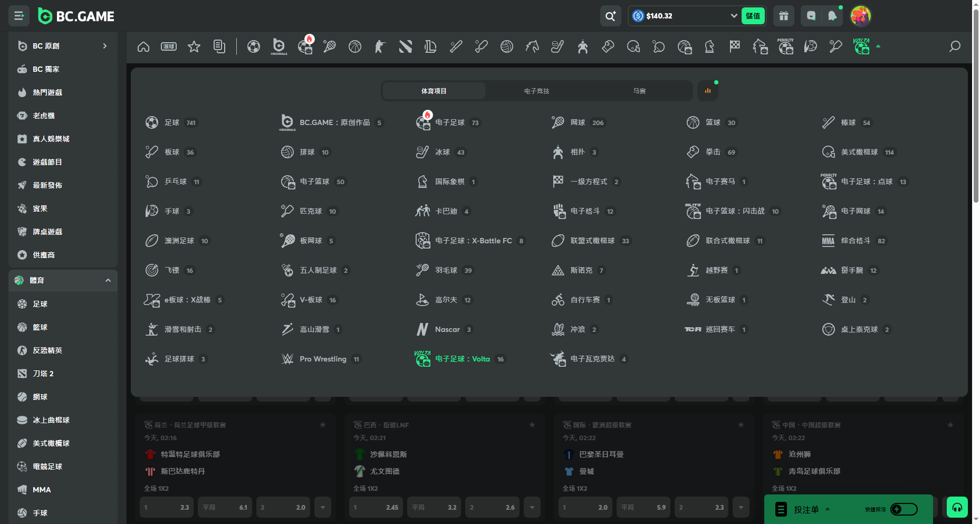
Task: Toggle the hamburger sidebar menu icon
Action: click(x=19, y=16)
